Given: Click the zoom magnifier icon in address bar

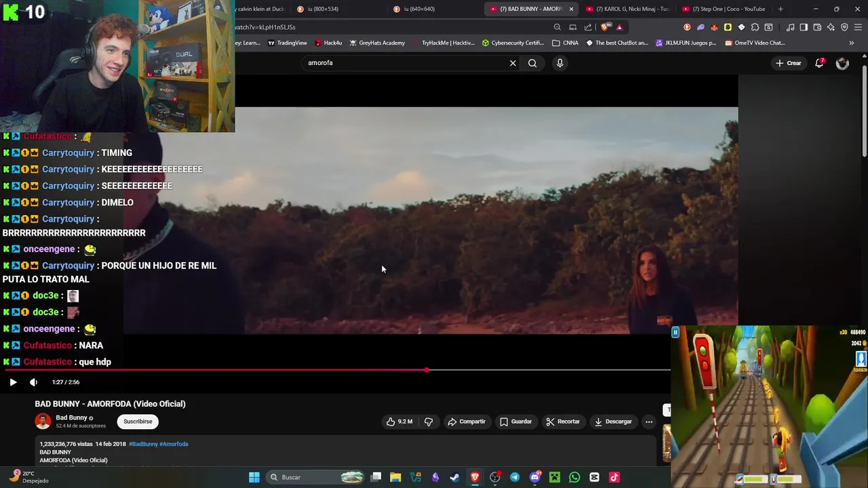Looking at the screenshot, I should [x=557, y=27].
